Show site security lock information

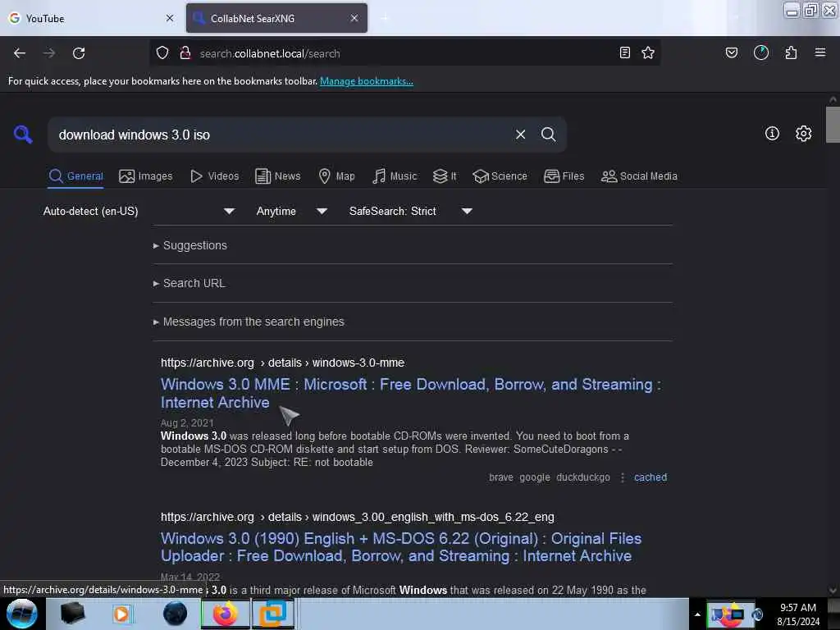click(x=185, y=52)
